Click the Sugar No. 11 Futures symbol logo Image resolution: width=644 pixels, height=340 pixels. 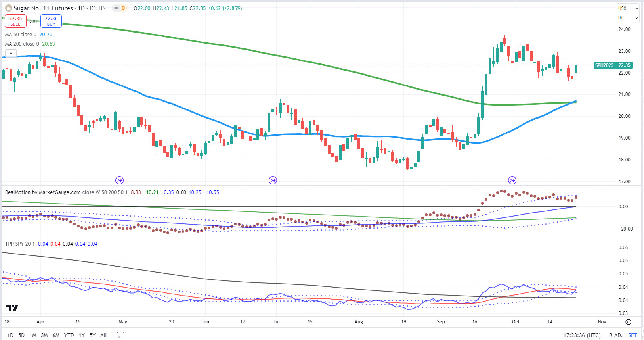point(8,8)
